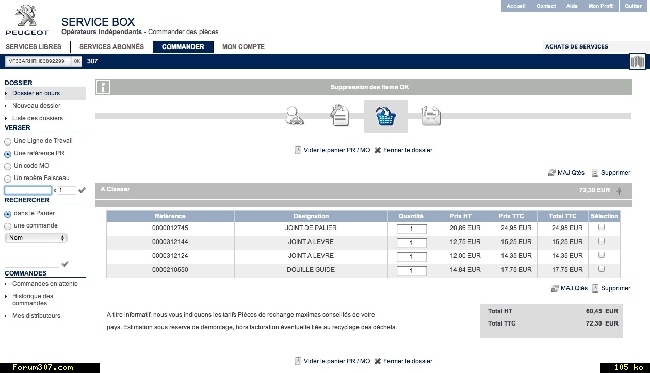This screenshot has height=373, width=650.
Task: Tick selection checkbox for JOINT DE PALIER
Action: pyautogui.click(x=601, y=227)
